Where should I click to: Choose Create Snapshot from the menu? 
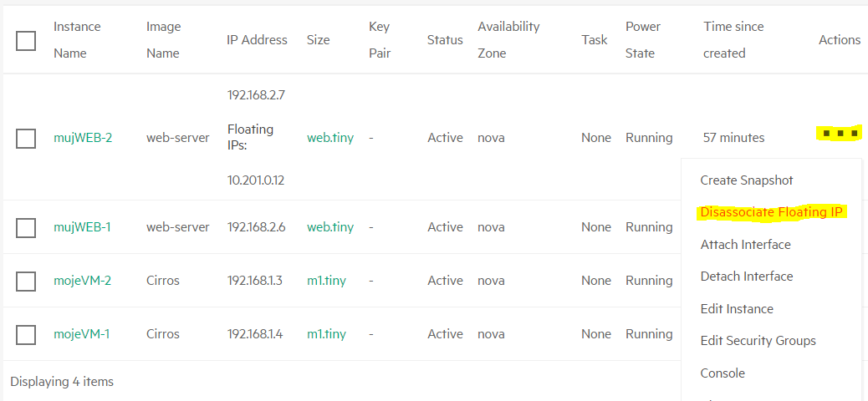coord(747,180)
